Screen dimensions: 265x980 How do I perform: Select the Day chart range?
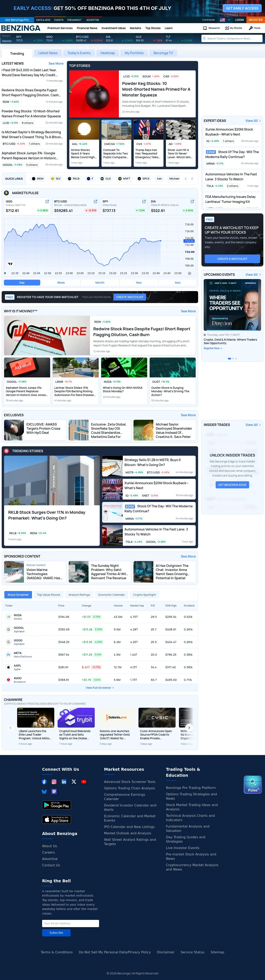coord(22,283)
